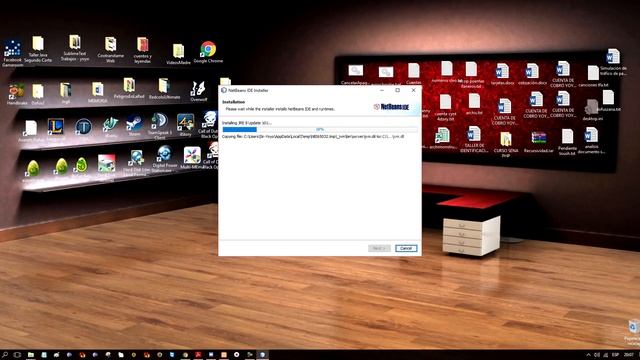Image resolution: width=640 pixels, height=360 pixels.
Task: Minimize the NetBeans IDE Installer window
Action: click(x=382, y=90)
